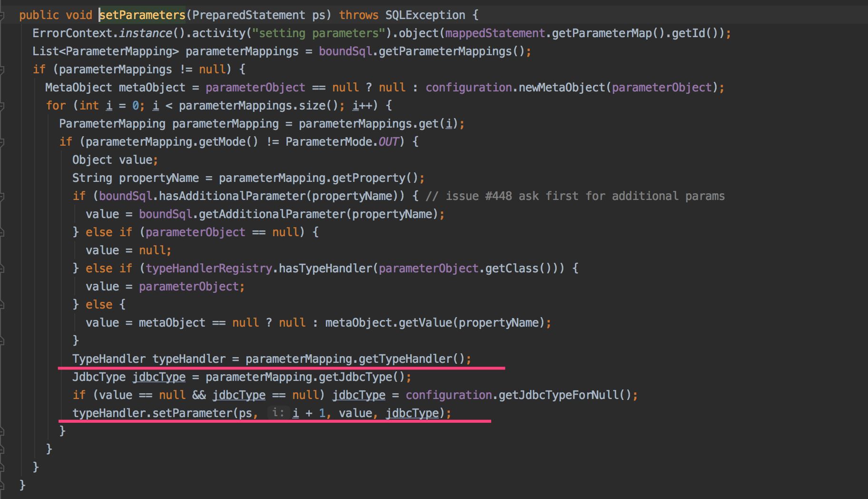Click the ParameterMode.OUT constant
Image resolution: width=868 pixels, height=499 pixels.
click(388, 142)
